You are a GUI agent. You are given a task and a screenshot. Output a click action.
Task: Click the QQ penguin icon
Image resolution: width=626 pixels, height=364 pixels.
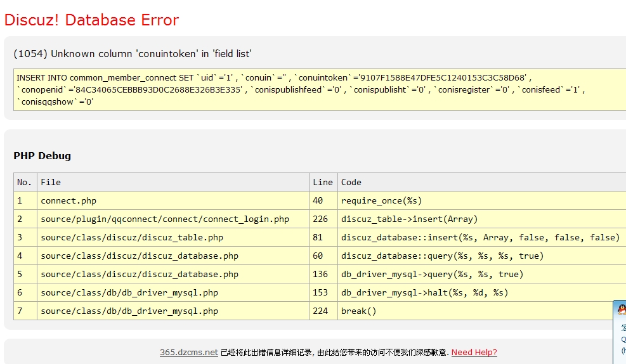tap(622, 309)
